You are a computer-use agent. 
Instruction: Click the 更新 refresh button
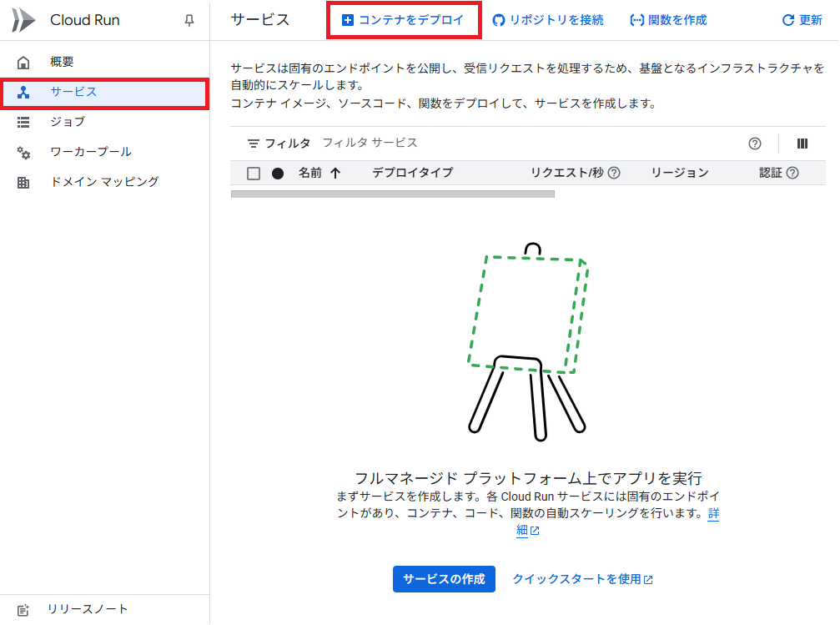[x=802, y=20]
